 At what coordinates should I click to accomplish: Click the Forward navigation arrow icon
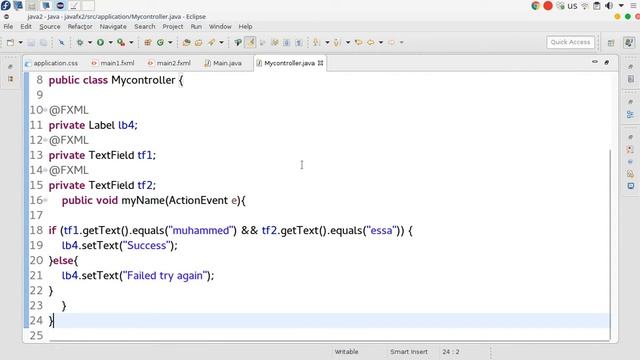tap(391, 42)
